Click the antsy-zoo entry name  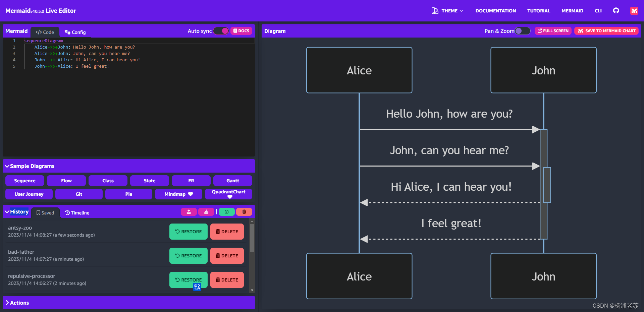(x=20, y=228)
